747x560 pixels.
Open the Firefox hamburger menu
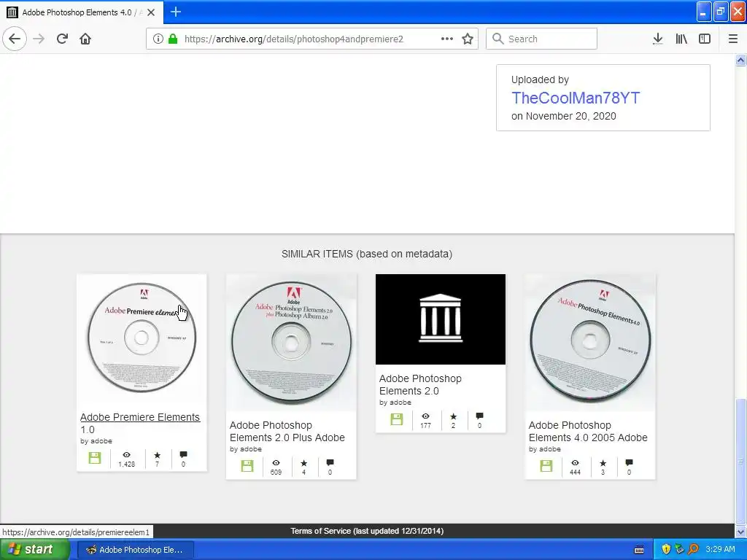732,39
